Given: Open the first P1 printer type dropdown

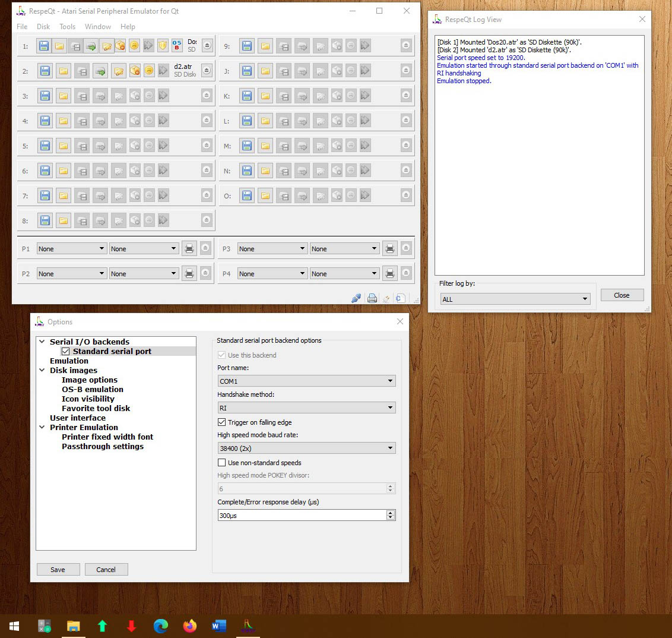Looking at the screenshot, I should point(71,248).
